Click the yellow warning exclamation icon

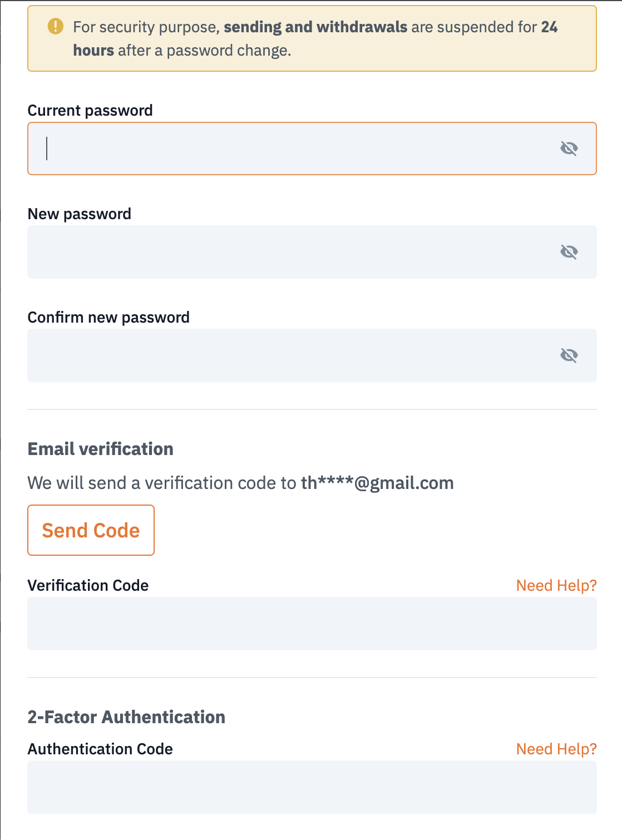56,26
